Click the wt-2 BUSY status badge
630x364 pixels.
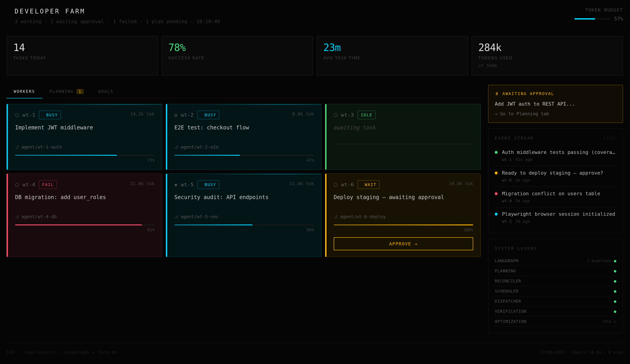pyautogui.click(x=208, y=115)
